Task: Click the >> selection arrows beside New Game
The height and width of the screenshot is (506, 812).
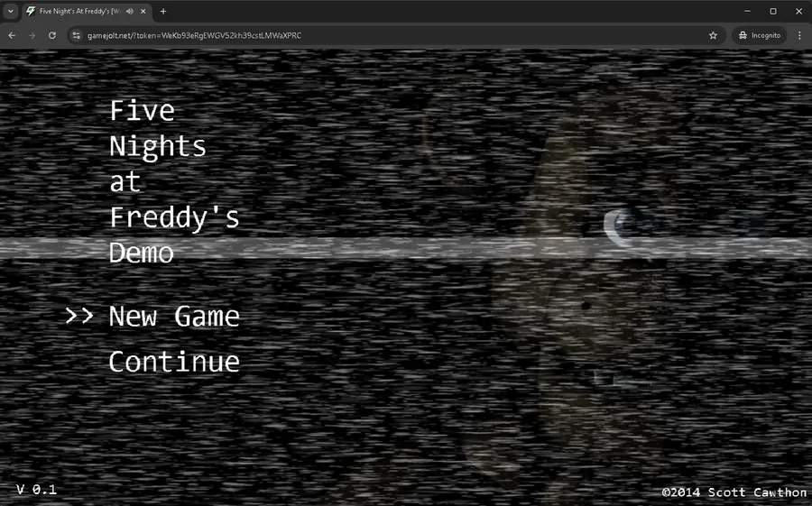Action: point(79,316)
